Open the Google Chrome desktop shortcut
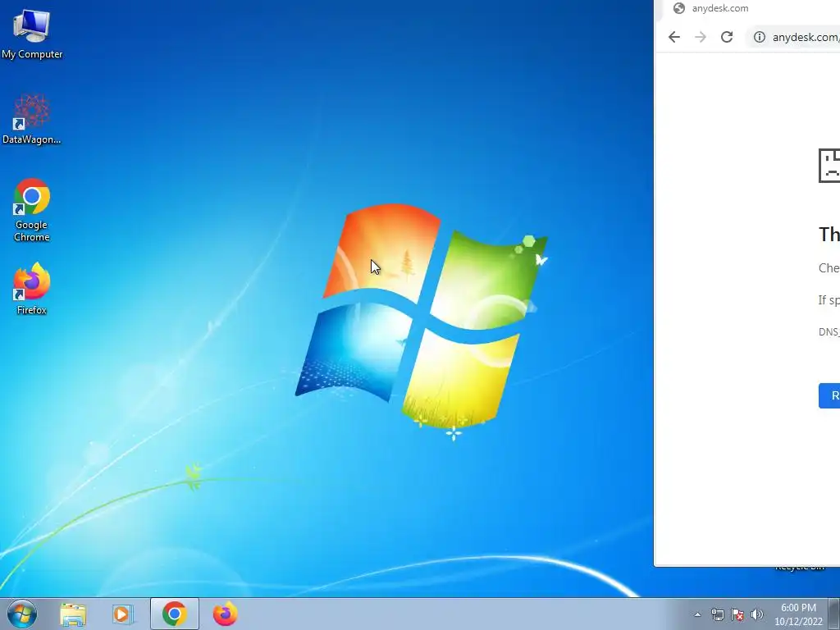Image resolution: width=840 pixels, height=630 pixels. coord(32,210)
